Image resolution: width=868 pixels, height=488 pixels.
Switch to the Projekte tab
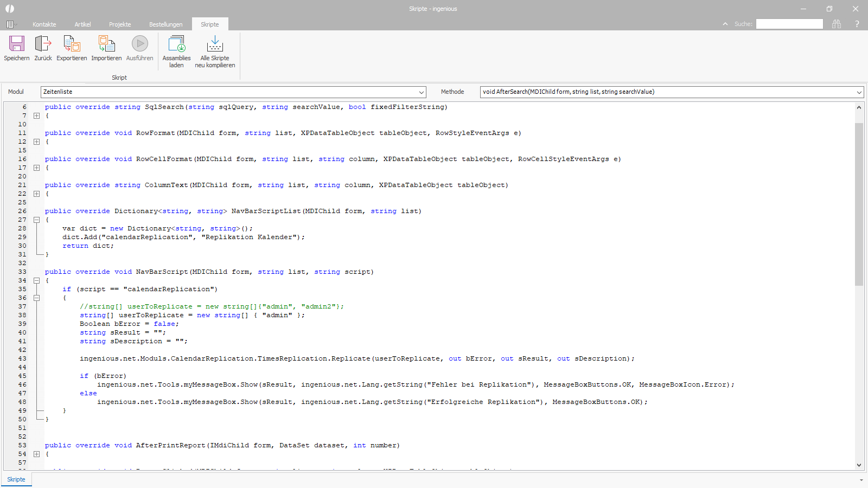[120, 24]
